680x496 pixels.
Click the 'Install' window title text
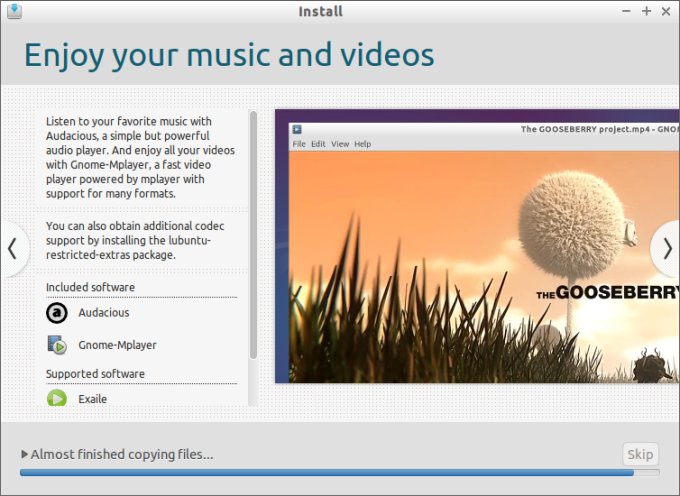click(x=320, y=11)
